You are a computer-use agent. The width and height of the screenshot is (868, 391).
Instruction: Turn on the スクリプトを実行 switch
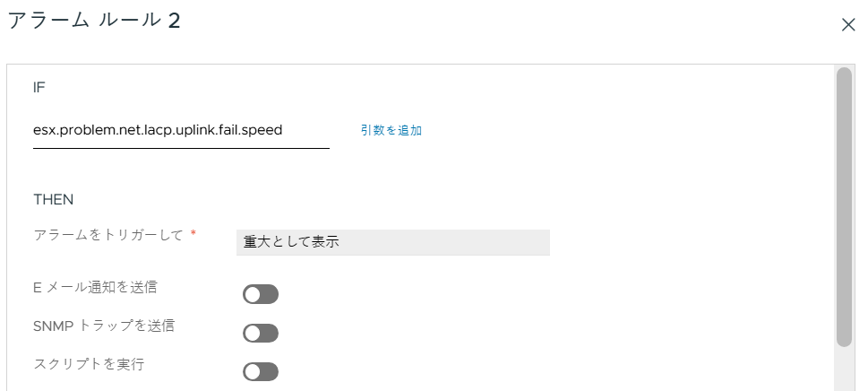261,371
